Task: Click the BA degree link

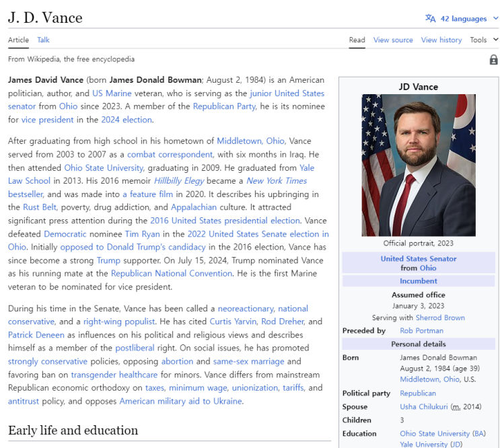Action: tap(479, 433)
